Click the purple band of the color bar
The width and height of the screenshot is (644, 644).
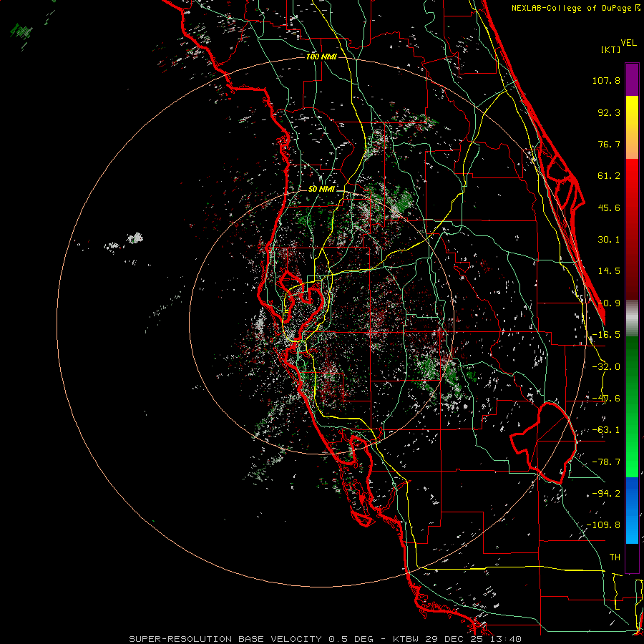[x=632, y=80]
